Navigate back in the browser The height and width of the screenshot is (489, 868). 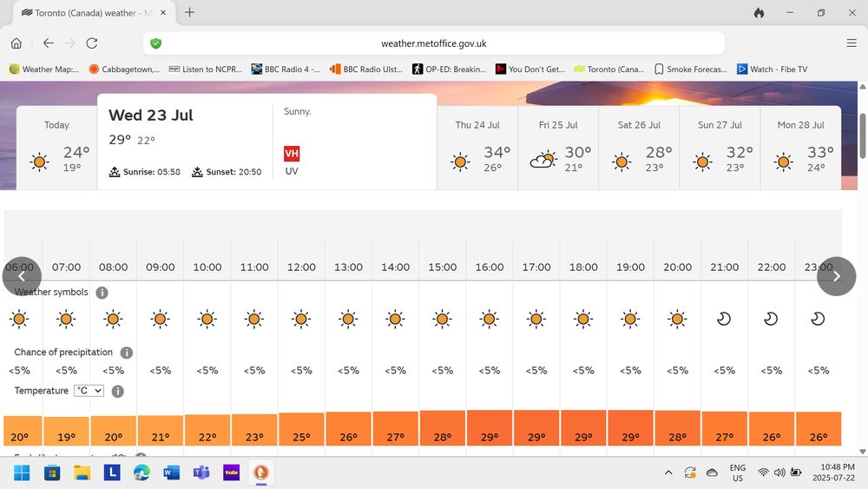[x=48, y=43]
